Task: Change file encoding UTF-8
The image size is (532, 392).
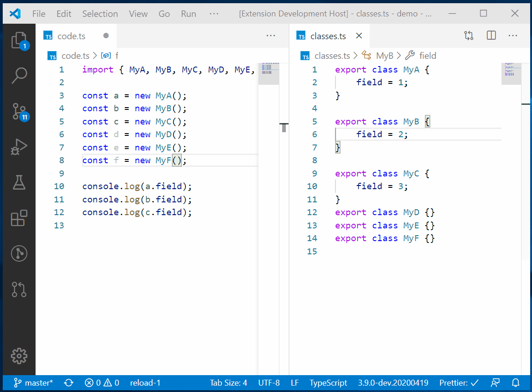Action: pyautogui.click(x=269, y=383)
